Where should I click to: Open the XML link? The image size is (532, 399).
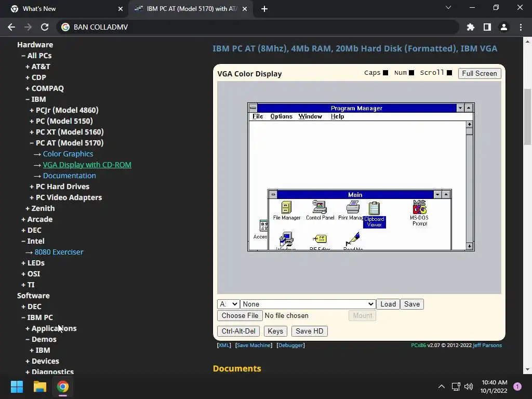pyautogui.click(x=223, y=345)
